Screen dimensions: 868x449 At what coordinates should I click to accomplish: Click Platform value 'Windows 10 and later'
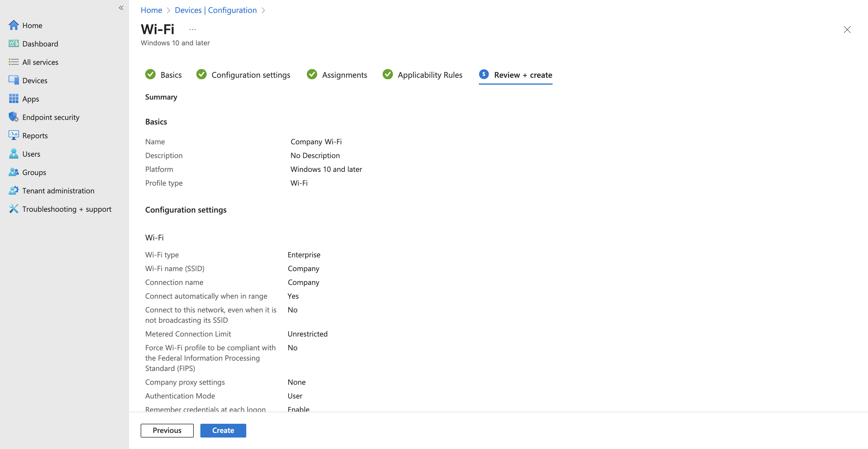pyautogui.click(x=326, y=169)
